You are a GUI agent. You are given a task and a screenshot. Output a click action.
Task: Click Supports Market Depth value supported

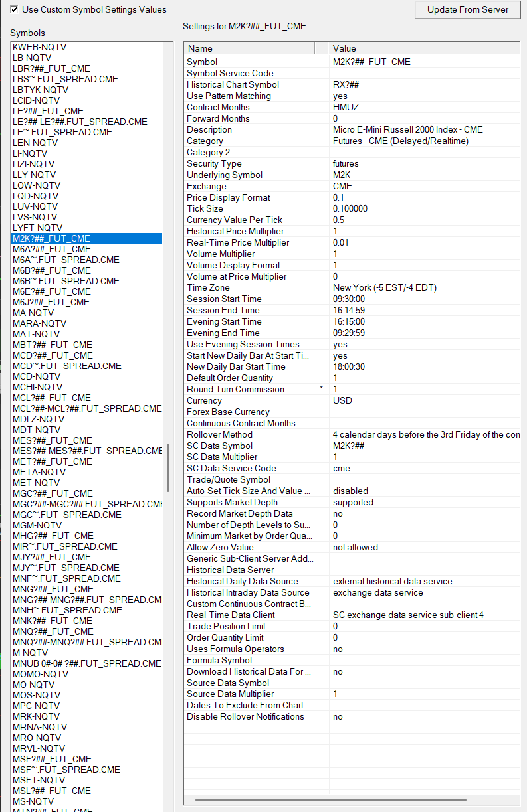353,502
